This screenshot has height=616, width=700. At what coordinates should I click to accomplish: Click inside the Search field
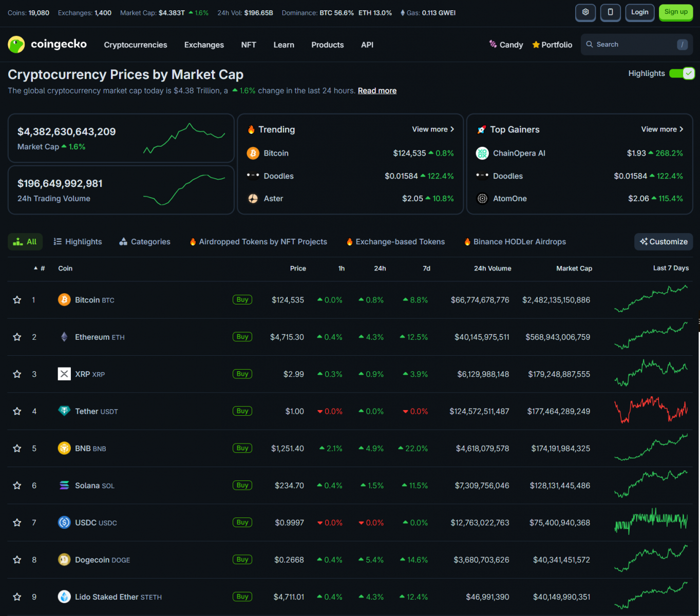pos(632,44)
